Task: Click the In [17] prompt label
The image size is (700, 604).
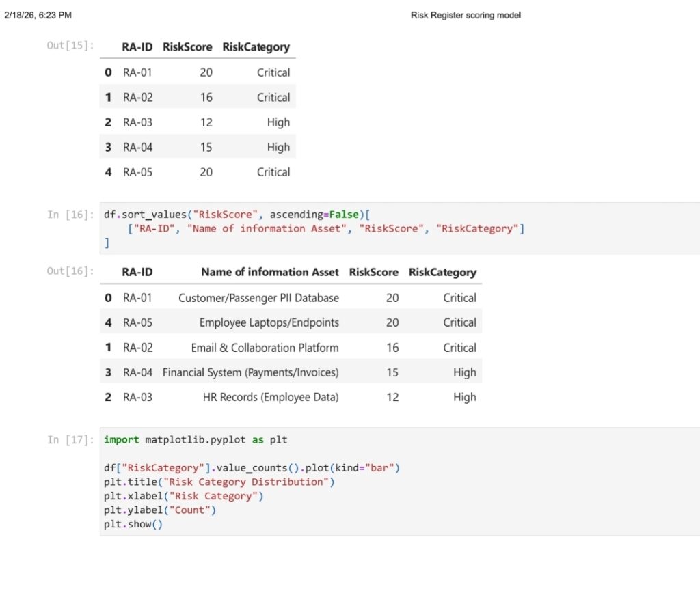Action: pyautogui.click(x=70, y=440)
